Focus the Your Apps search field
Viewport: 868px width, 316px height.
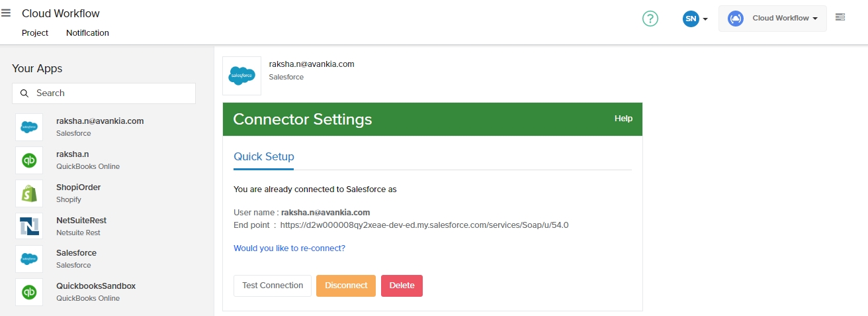coord(104,93)
